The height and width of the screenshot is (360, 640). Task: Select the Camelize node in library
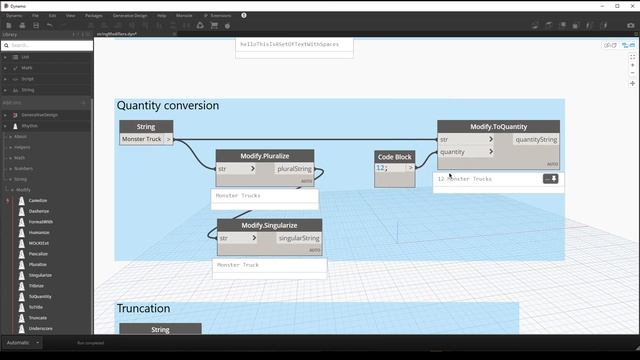[x=38, y=200]
